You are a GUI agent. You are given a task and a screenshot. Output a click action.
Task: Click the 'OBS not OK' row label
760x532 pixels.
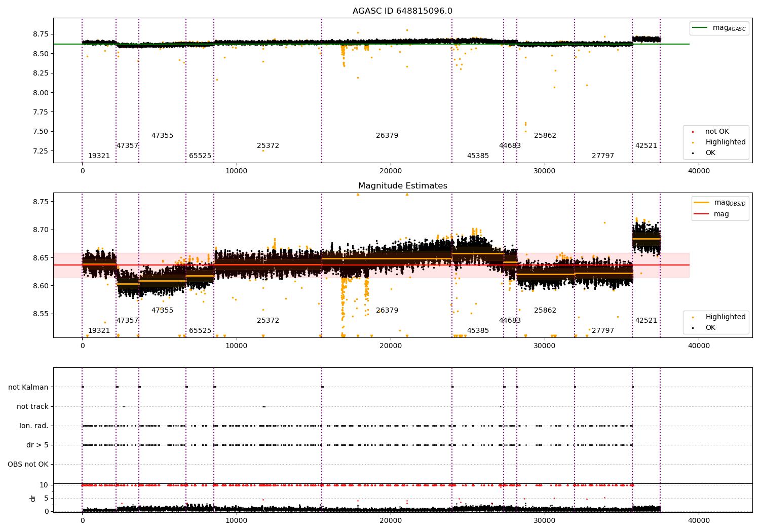tap(28, 464)
